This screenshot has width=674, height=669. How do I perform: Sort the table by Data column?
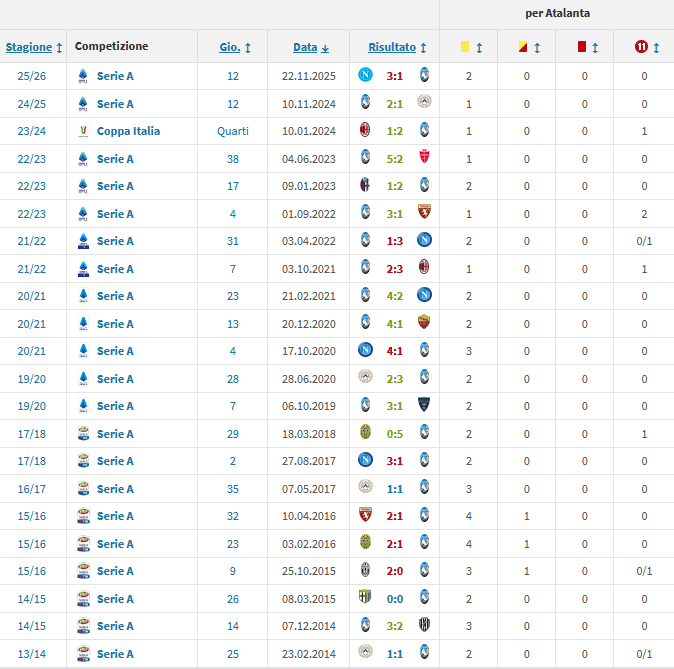[305, 47]
